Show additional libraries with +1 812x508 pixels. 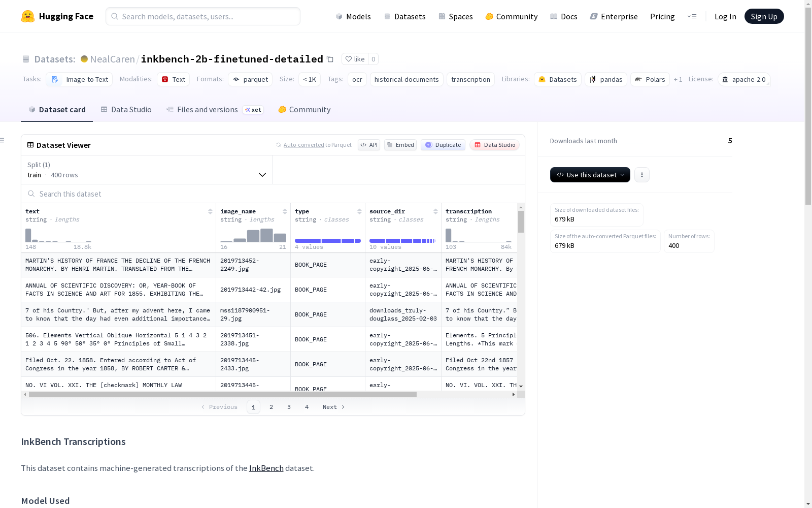click(x=678, y=79)
